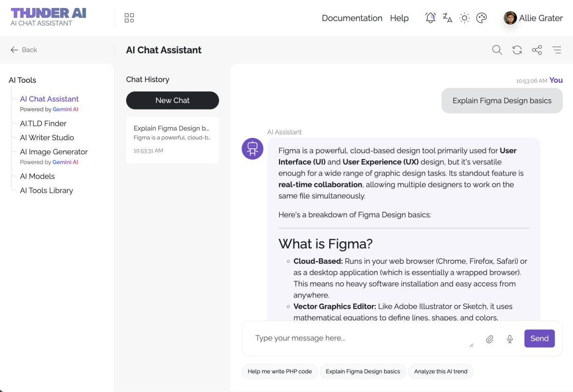Click the attach file paperclip icon
The image size is (573, 392).
pyautogui.click(x=490, y=339)
